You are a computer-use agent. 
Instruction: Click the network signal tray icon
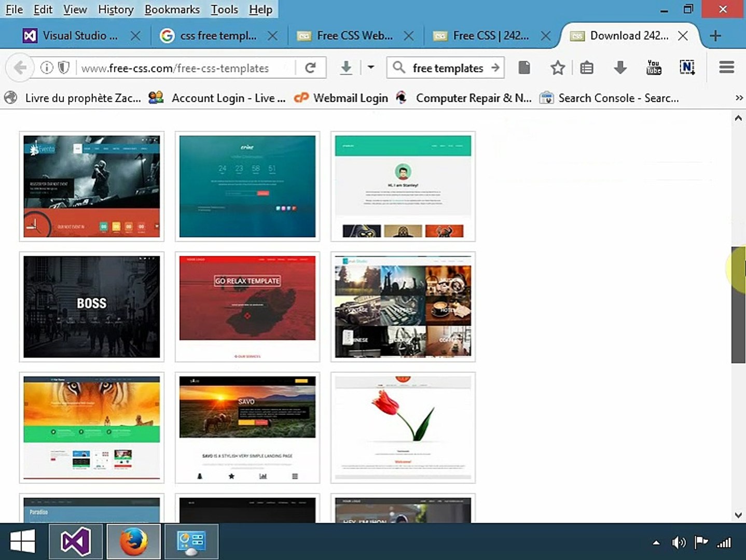[724, 543]
